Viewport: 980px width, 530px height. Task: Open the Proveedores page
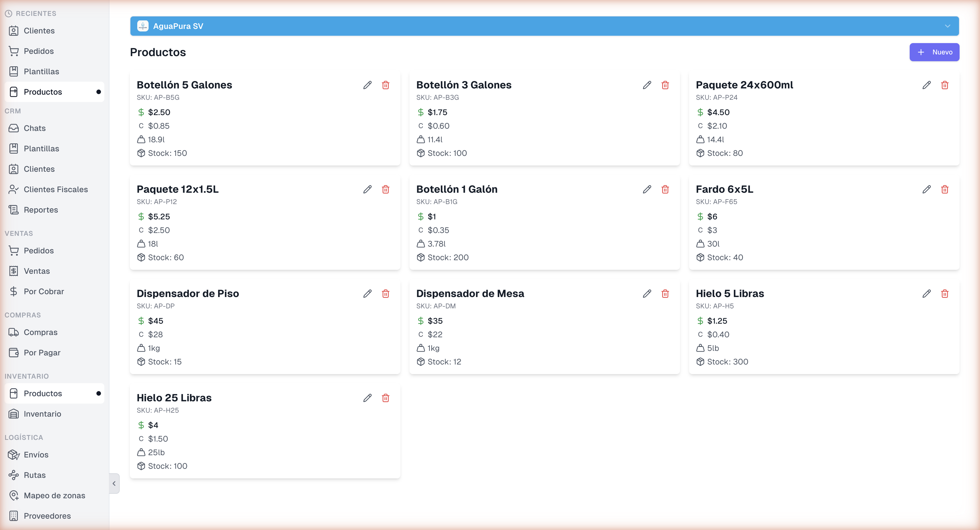[47, 516]
